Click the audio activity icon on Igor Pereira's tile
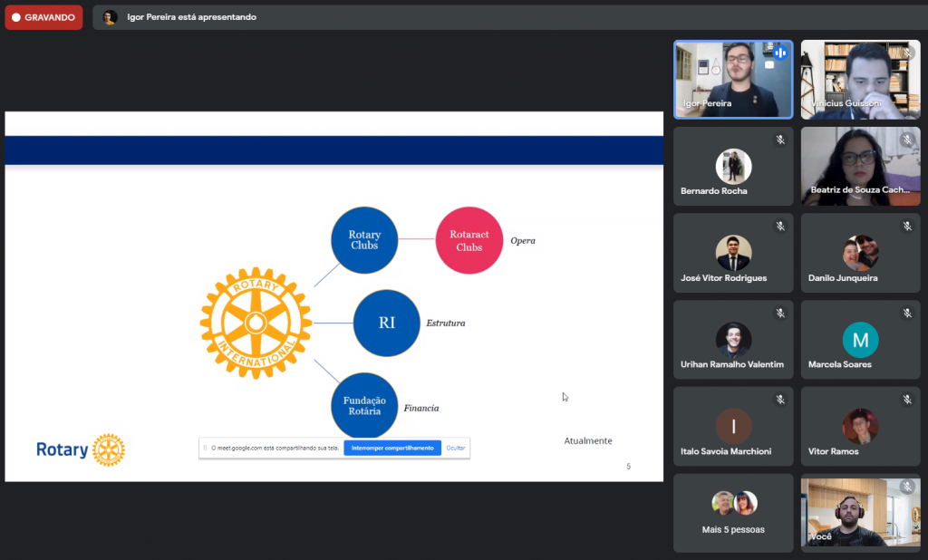This screenshot has height=560, width=928. [x=779, y=53]
